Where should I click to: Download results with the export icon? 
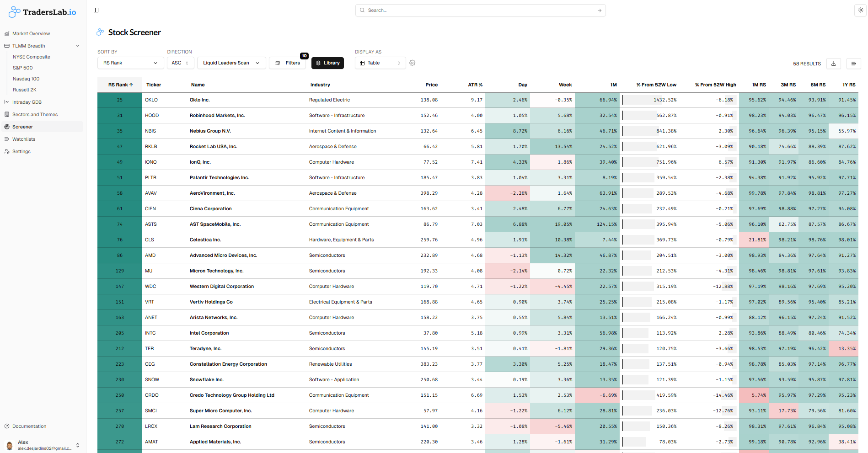point(834,64)
